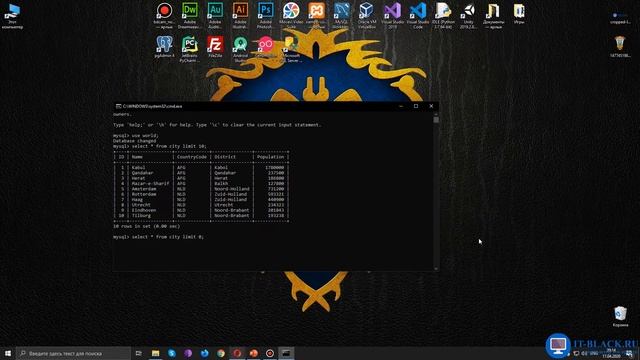Open File Explorer from the taskbar
The image size is (640, 360).
pos(156,353)
